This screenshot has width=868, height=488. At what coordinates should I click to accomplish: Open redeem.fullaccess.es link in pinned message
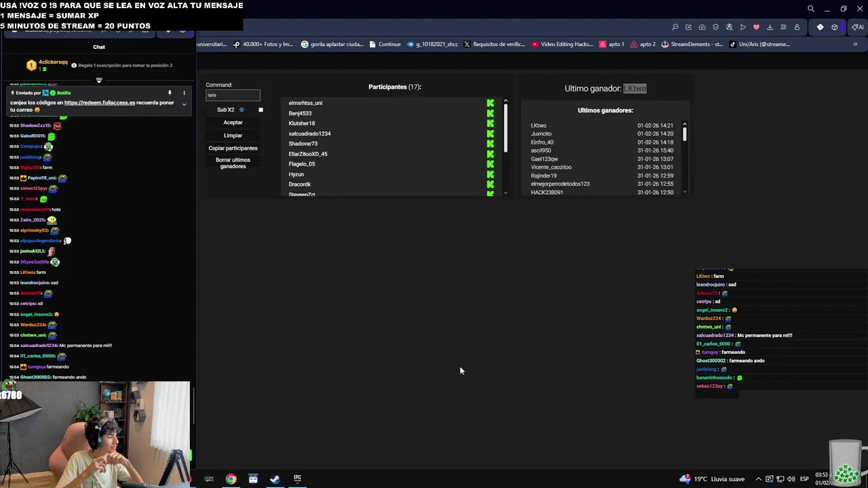[x=100, y=103]
